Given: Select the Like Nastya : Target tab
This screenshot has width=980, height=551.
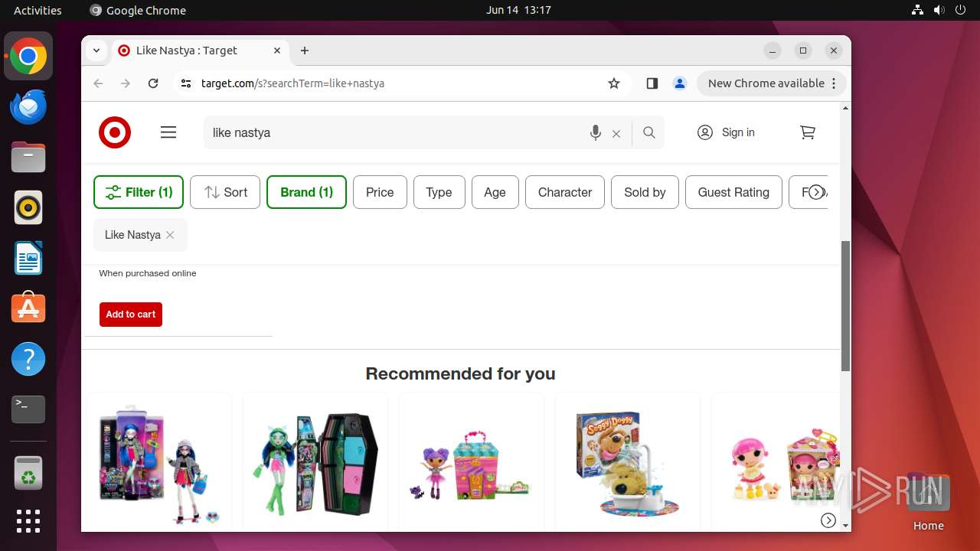Looking at the screenshot, I should (201, 51).
